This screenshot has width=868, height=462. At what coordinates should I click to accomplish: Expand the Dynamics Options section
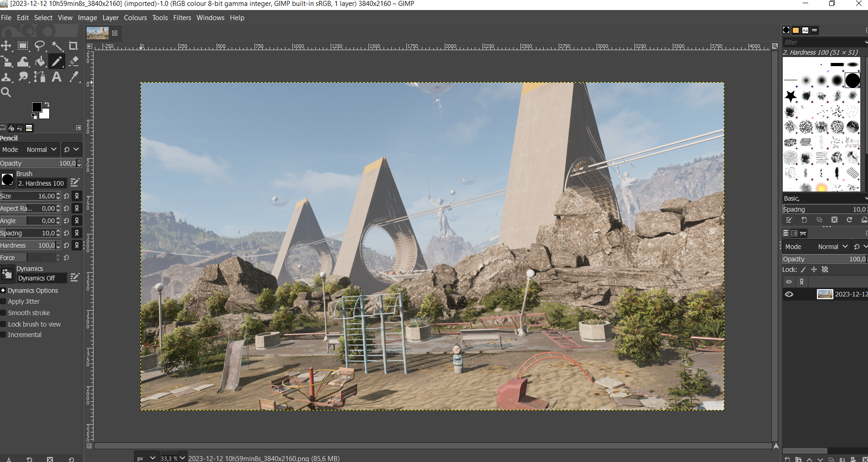[3, 291]
